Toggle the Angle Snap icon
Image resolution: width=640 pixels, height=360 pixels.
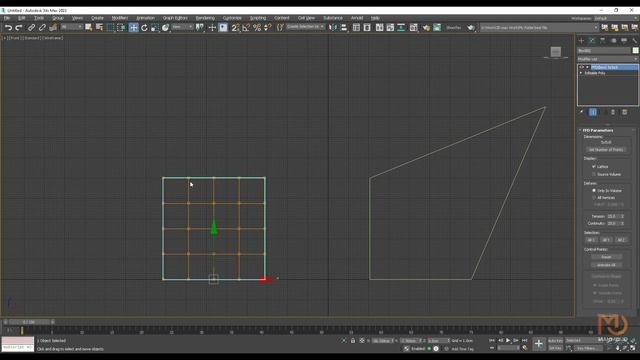(246, 28)
